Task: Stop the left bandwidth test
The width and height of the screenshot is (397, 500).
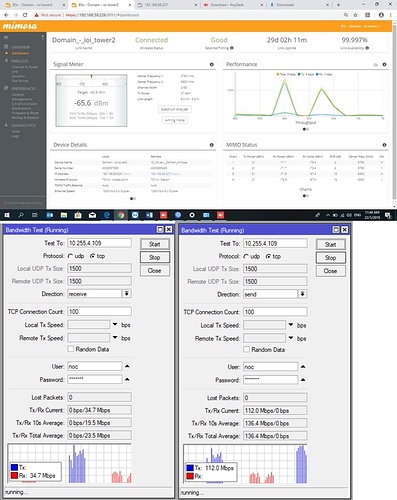Action: [x=155, y=257]
